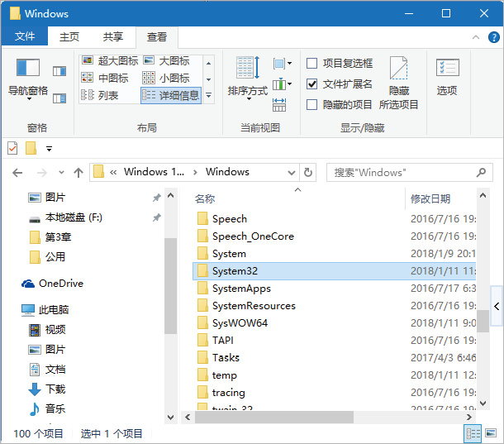504x444 pixels.
Task: Select Medium icons (中图标) layout
Action: (105, 78)
